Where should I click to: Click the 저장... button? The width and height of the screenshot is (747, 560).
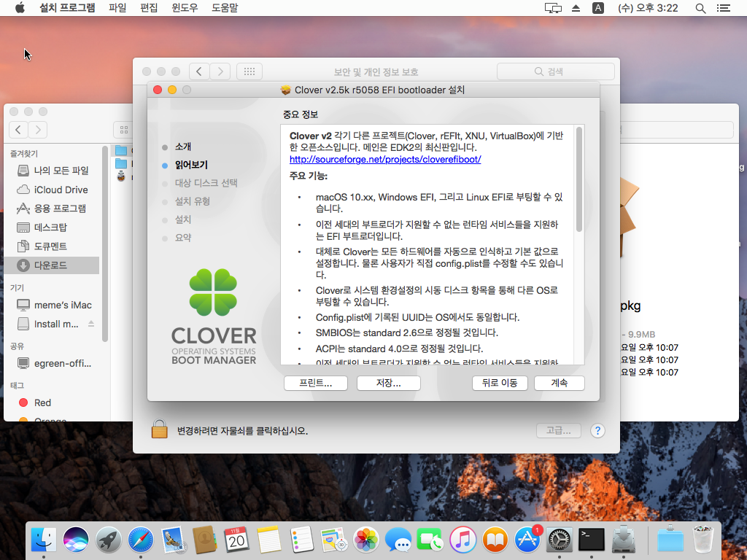coord(388,383)
